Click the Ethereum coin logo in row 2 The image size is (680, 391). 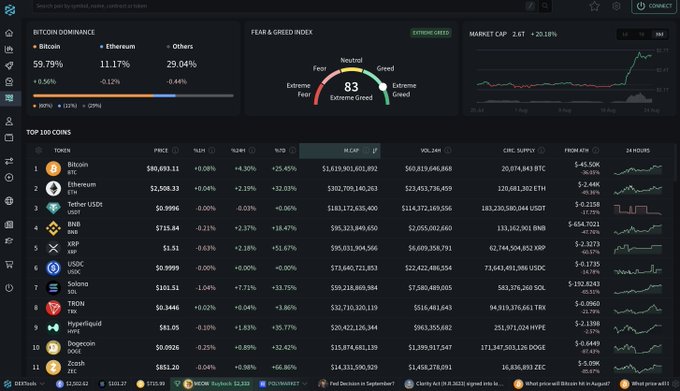[53, 189]
